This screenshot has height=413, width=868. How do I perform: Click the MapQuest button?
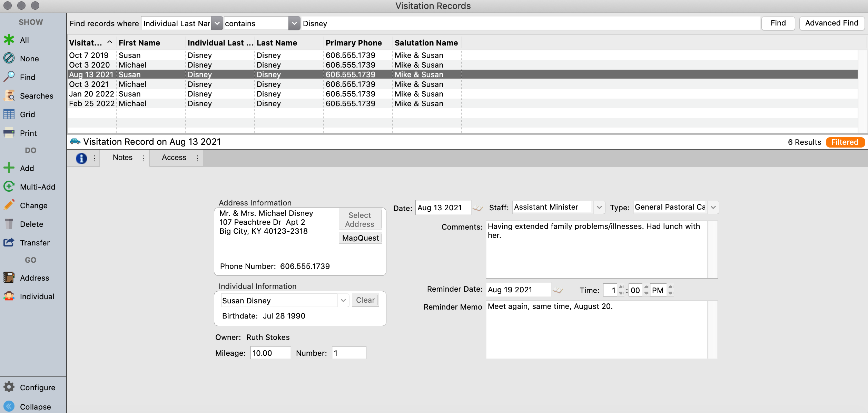click(x=360, y=238)
